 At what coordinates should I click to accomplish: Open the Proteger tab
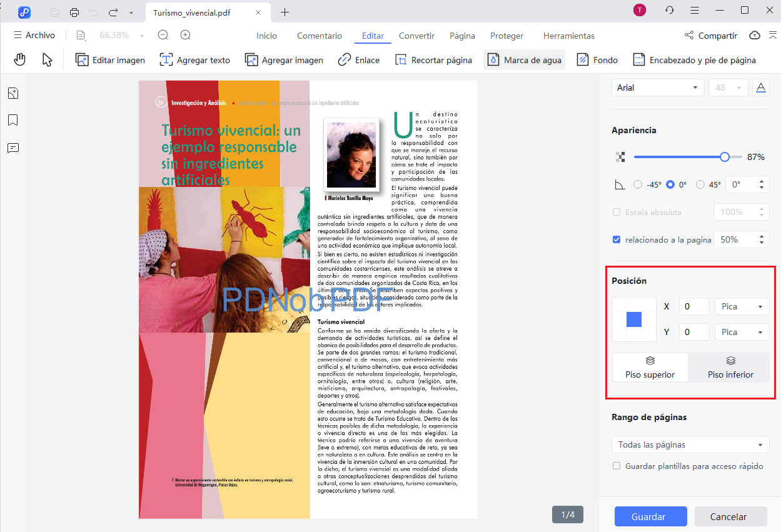(x=506, y=36)
